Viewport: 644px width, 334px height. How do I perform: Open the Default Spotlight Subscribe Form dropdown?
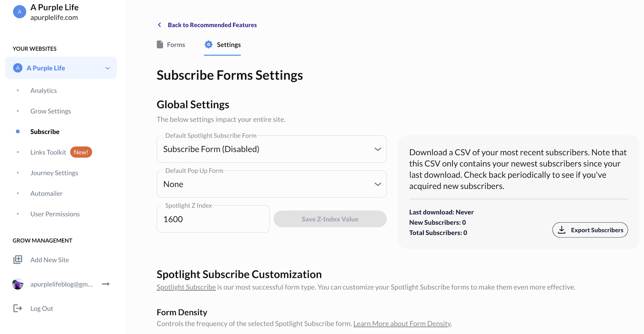click(271, 149)
